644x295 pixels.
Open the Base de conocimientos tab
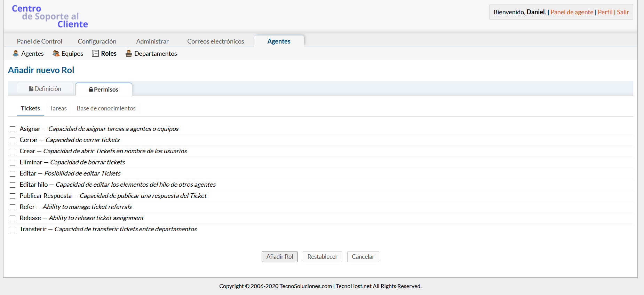pyautogui.click(x=106, y=108)
